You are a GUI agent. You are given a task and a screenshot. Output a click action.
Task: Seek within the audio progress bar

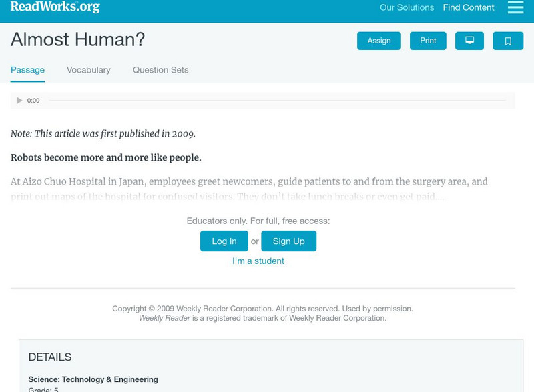pos(277,101)
